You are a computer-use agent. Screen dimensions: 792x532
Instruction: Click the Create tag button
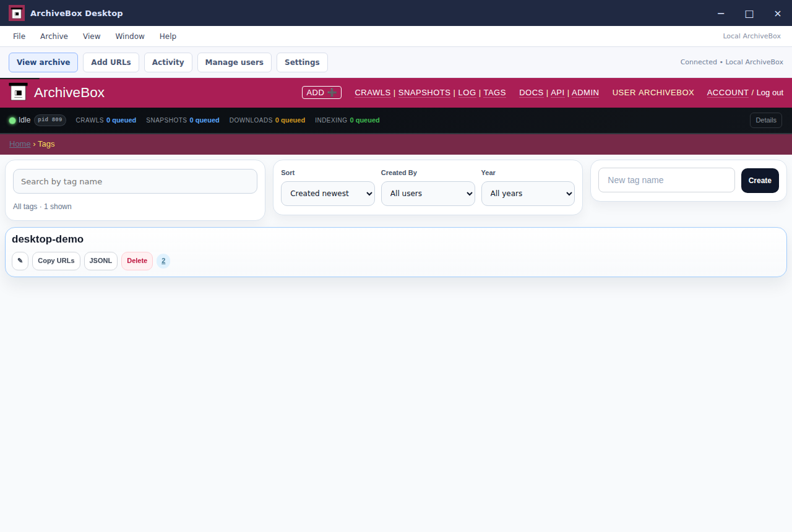[760, 181]
